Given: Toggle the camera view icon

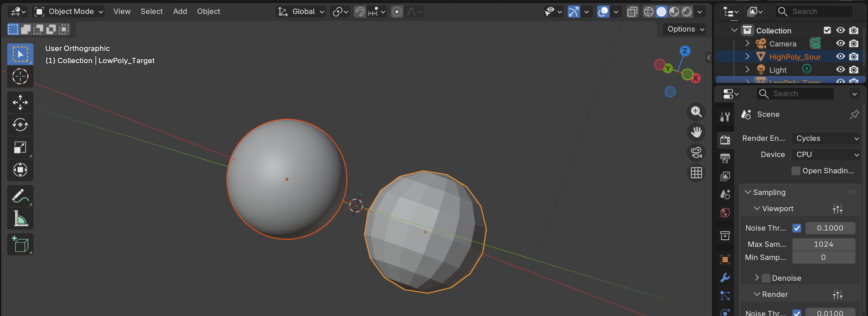Looking at the screenshot, I should (x=696, y=152).
